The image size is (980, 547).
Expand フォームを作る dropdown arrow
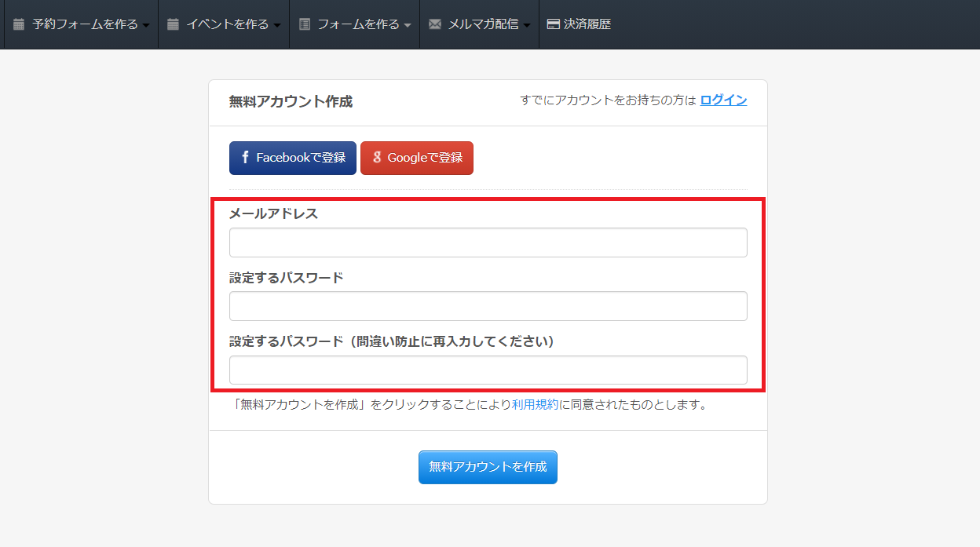coord(408,25)
